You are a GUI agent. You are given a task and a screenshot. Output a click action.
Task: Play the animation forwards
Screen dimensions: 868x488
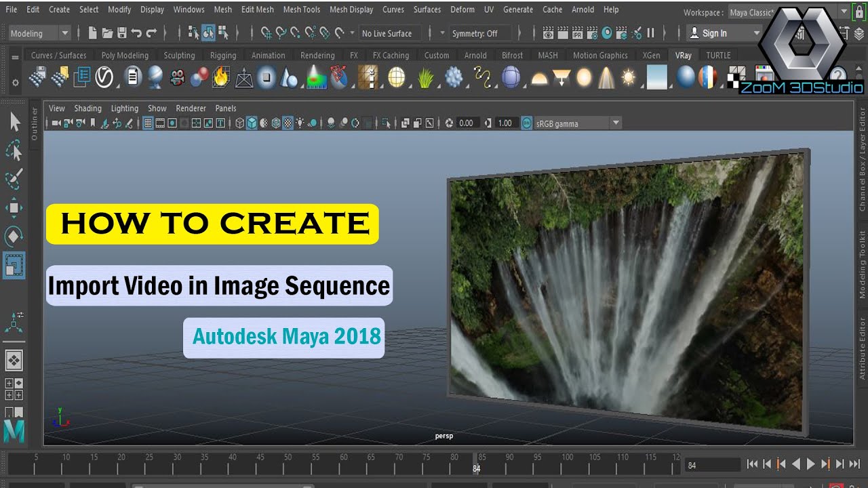811,464
